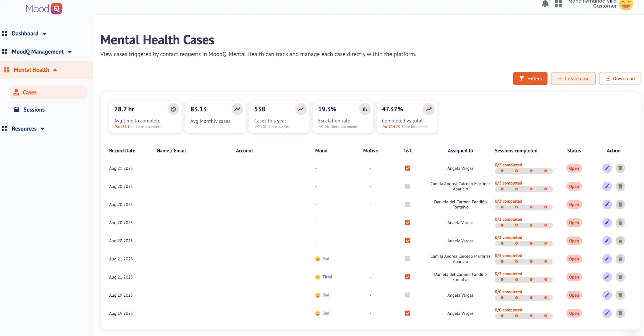
Task: Open the Filters button
Action: pos(530,78)
